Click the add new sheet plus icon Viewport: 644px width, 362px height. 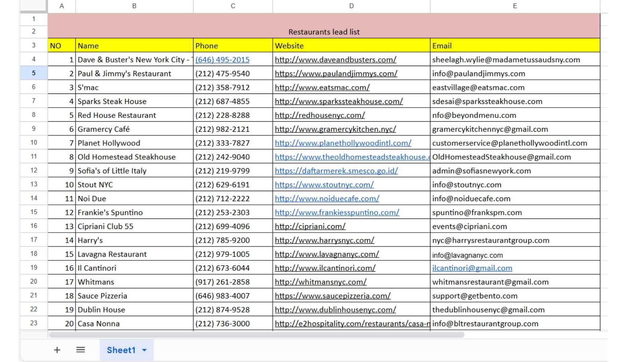point(57,350)
